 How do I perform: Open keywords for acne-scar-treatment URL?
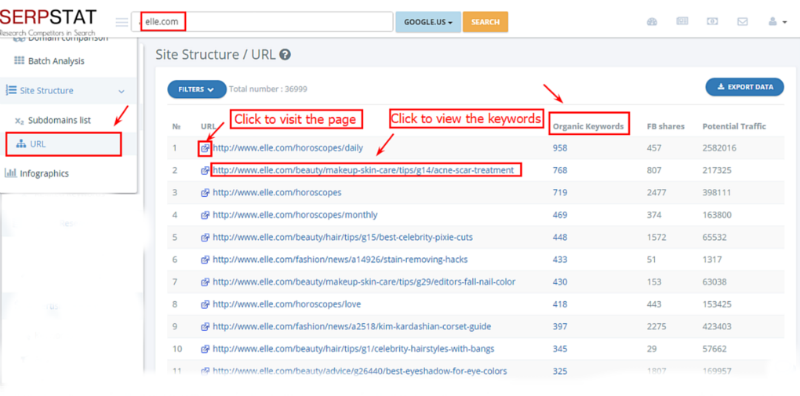363,170
